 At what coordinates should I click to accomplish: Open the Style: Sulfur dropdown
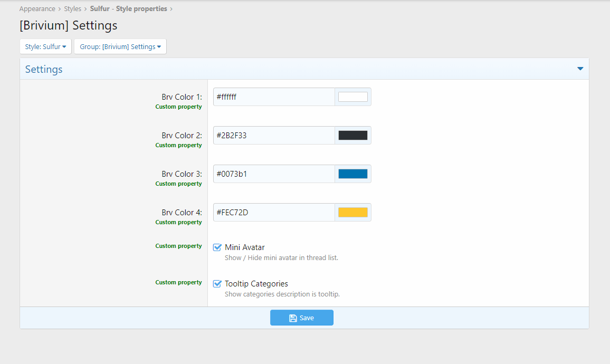click(x=45, y=46)
